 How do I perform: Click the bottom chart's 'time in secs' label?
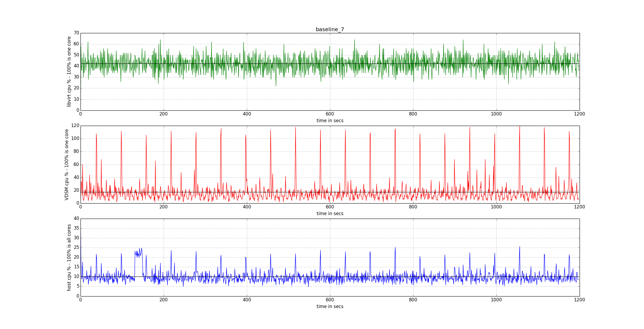coord(330,306)
